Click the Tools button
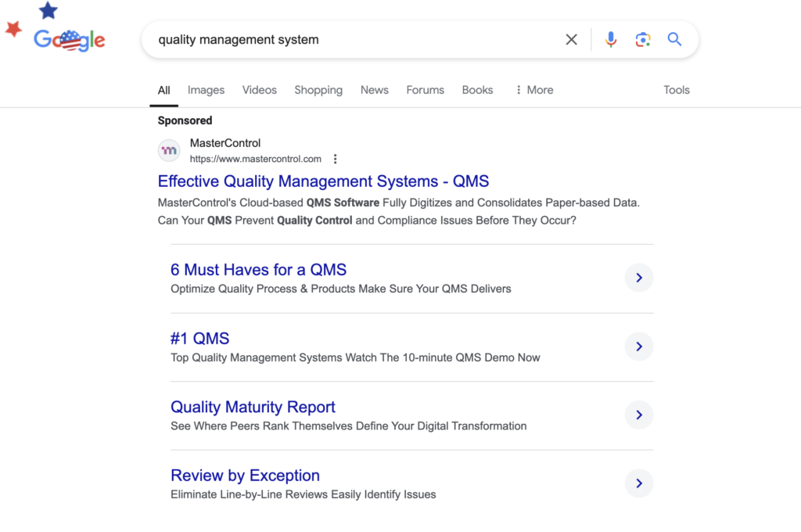Image resolution: width=801 pixels, height=532 pixels. tap(676, 90)
